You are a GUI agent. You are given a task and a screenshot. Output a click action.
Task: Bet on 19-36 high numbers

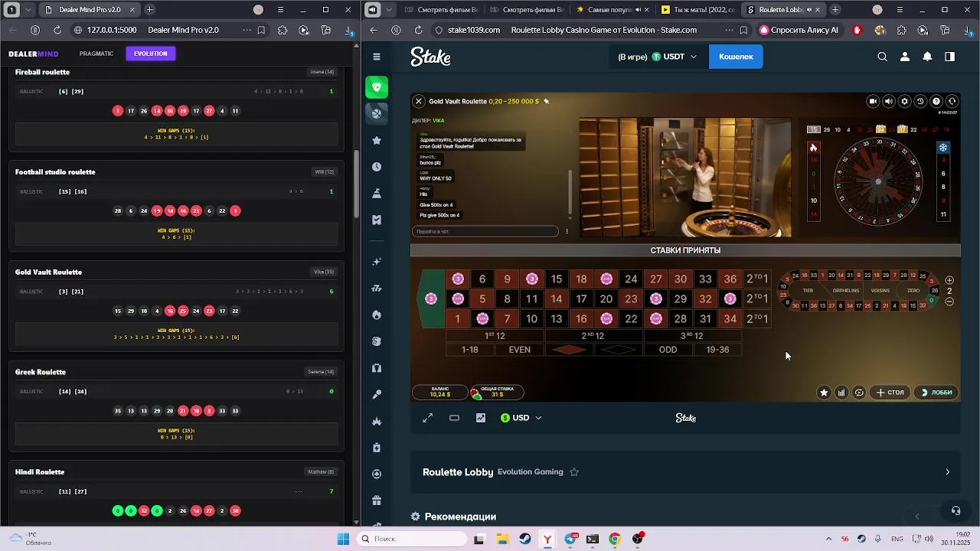click(x=718, y=350)
